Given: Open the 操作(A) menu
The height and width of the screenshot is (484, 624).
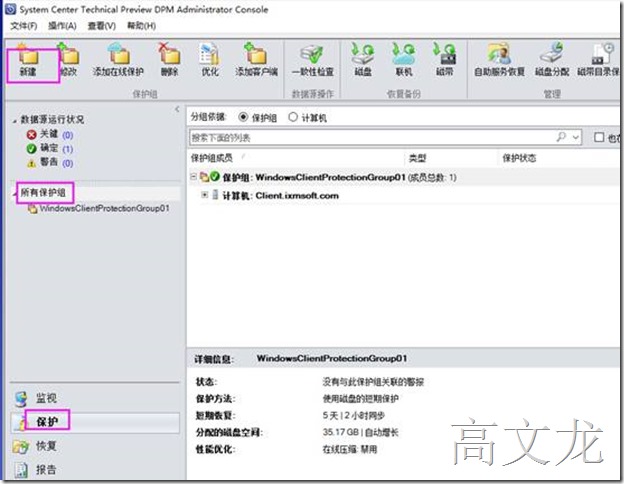Looking at the screenshot, I should point(62,26).
